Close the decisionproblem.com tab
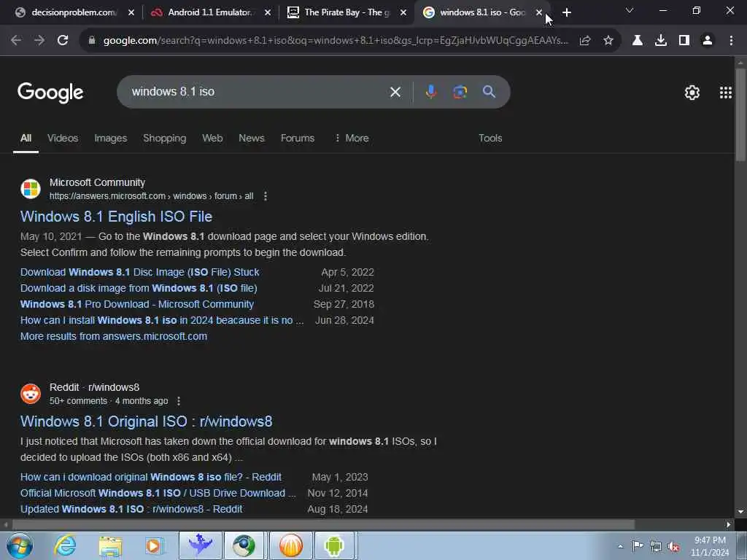The height and width of the screenshot is (560, 747). (x=131, y=13)
